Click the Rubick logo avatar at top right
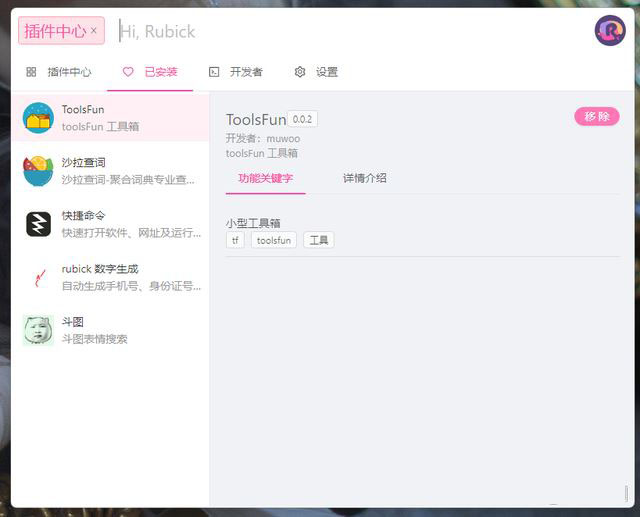The image size is (640, 517). tap(609, 31)
